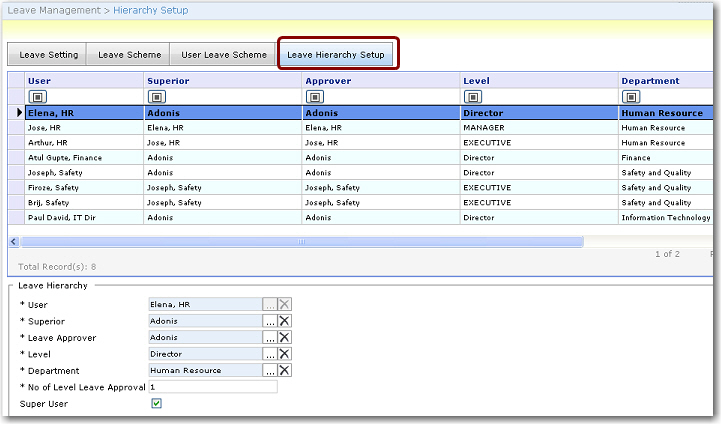Clear the Leave Approver field with X icon
This screenshot has height=424, width=721.
coord(285,338)
